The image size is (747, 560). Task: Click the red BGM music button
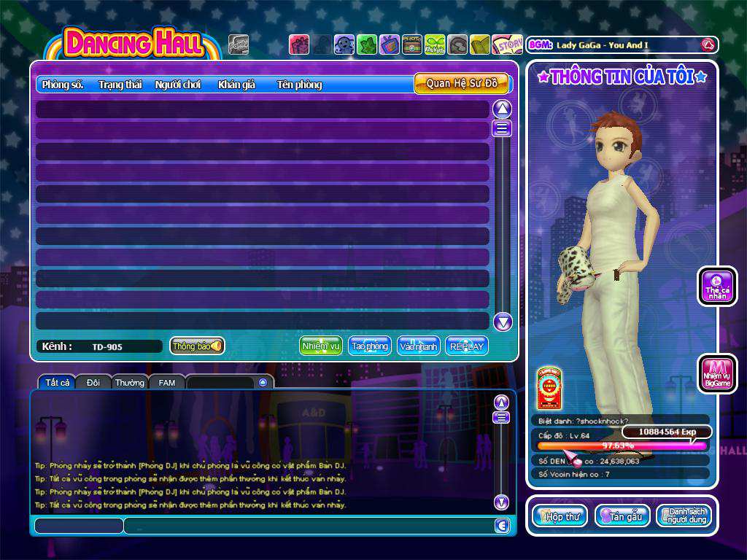coord(709,45)
